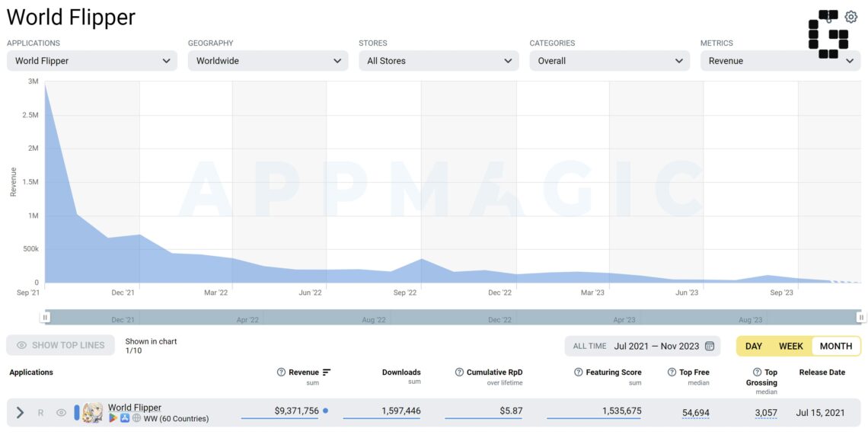868x435 pixels.
Task: Open the Applications dropdown
Action: click(x=92, y=61)
